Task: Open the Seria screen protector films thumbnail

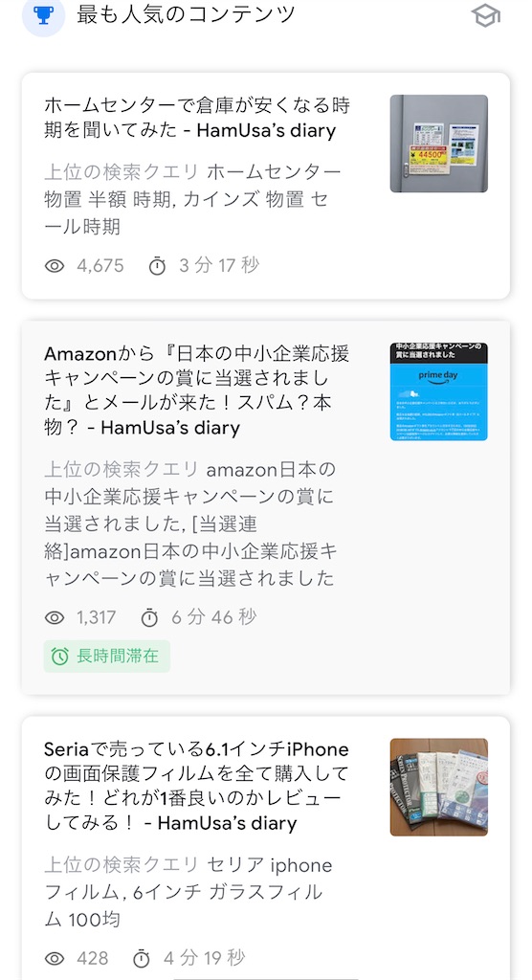Action: (x=439, y=788)
